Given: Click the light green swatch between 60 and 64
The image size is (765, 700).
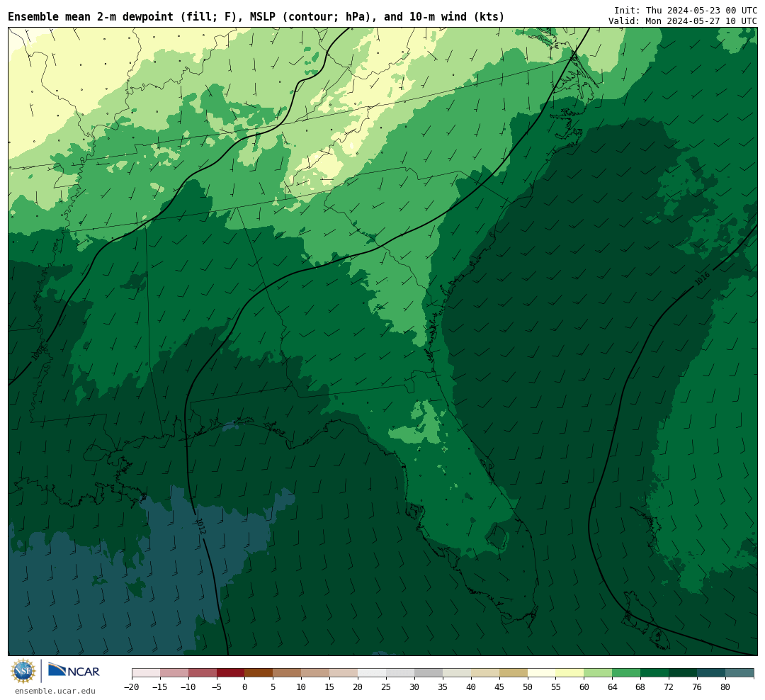Looking at the screenshot, I should click(598, 673).
